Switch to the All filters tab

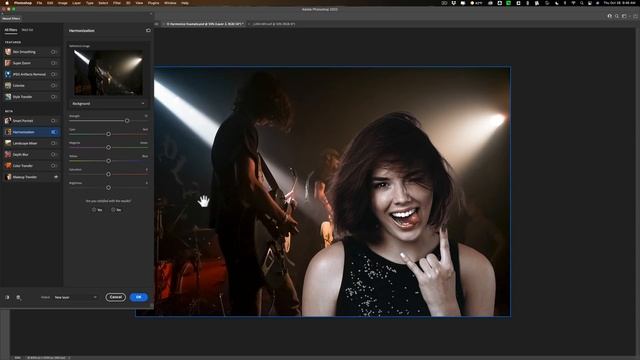click(x=11, y=30)
